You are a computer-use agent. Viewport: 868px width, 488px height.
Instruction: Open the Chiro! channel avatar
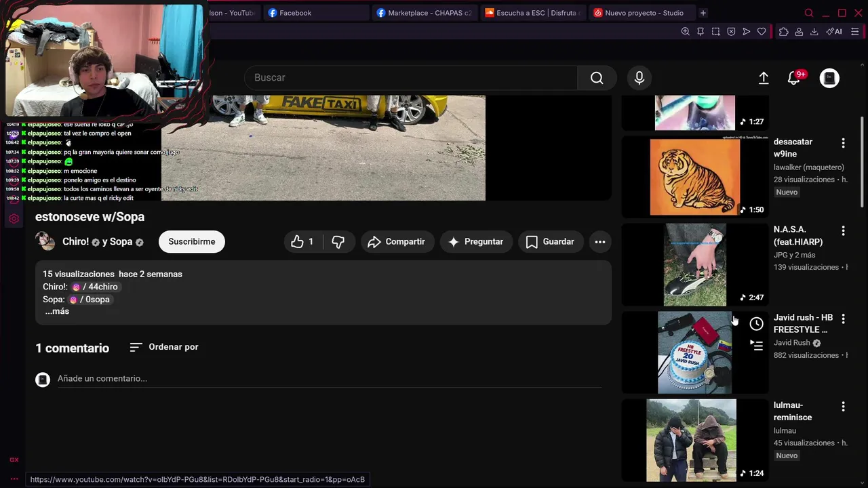[45, 241]
